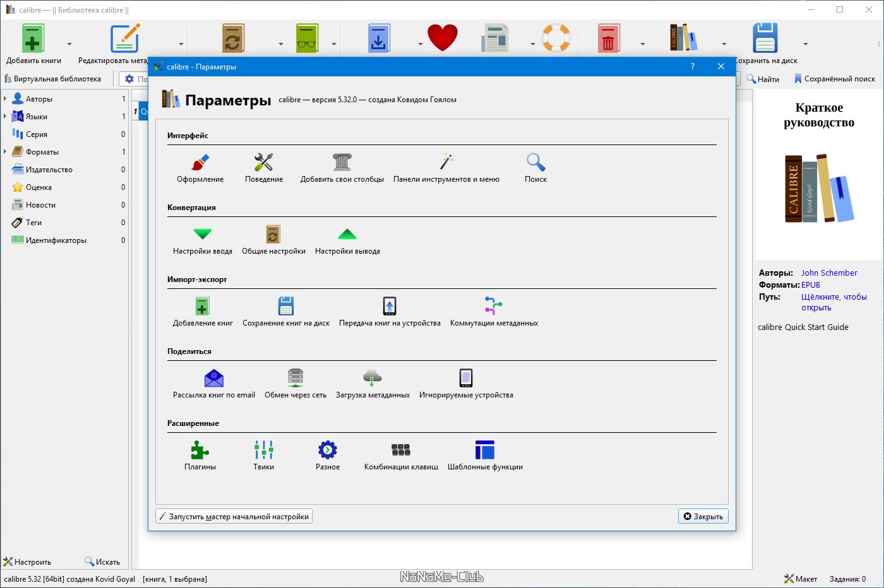Open Обмен через сеть server settings

click(296, 384)
